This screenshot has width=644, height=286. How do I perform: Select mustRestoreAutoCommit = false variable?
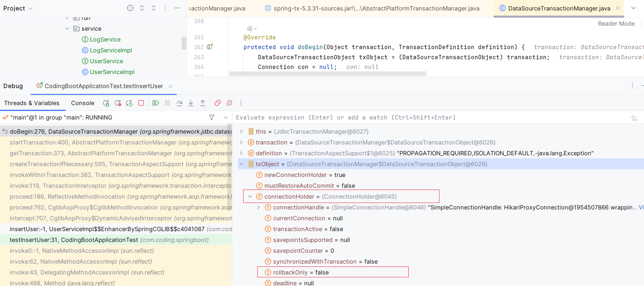pyautogui.click(x=306, y=186)
